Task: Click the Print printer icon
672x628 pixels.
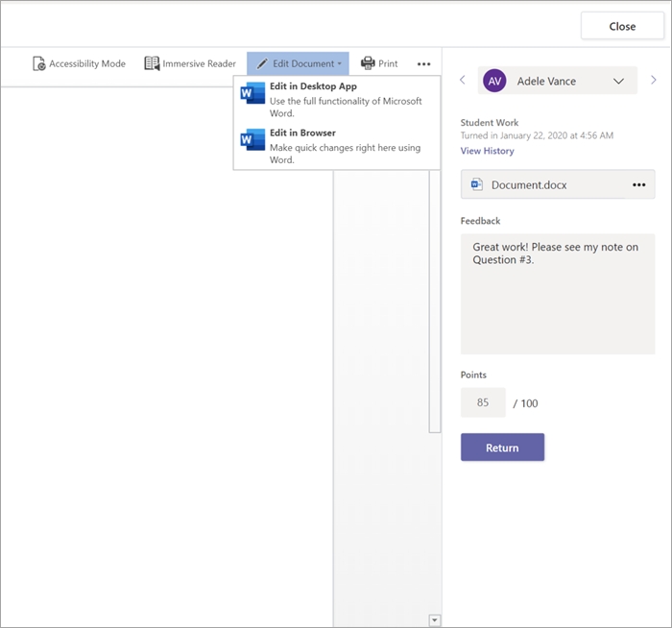Action: click(368, 64)
